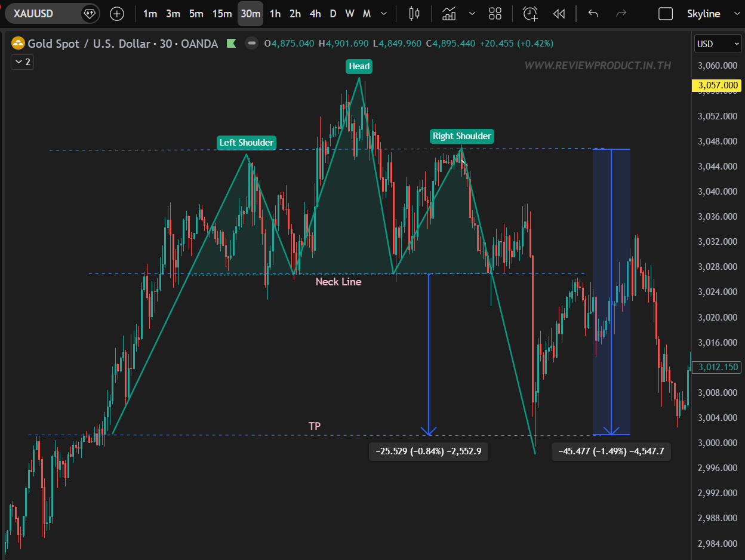Viewport: 745px width, 560px height.
Task: Expand the indicator templates dropdown arrow
Action: (472, 14)
